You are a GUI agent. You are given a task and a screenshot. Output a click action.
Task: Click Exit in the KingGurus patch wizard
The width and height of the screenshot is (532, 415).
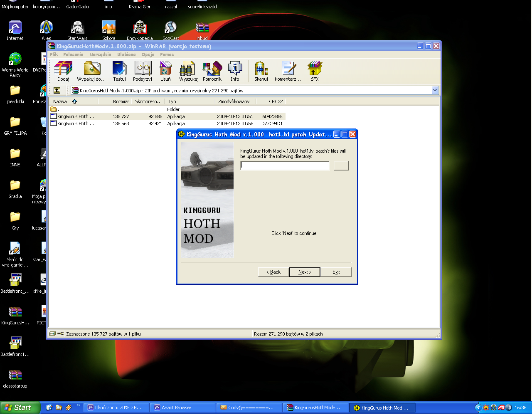336,272
